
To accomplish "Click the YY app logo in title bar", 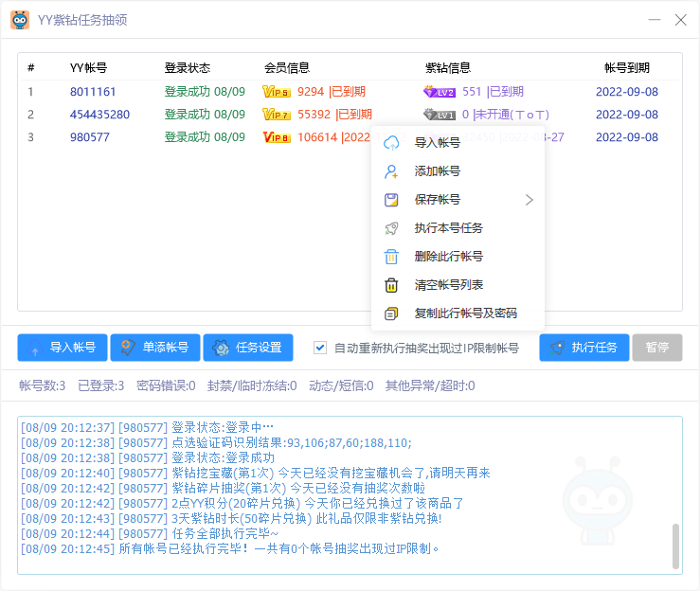I will click(20, 20).
